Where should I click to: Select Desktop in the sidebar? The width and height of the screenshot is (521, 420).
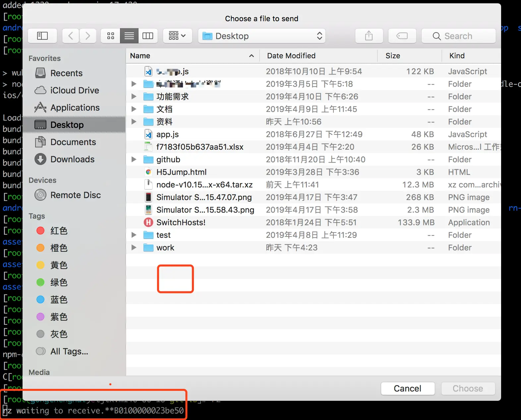(x=74, y=125)
